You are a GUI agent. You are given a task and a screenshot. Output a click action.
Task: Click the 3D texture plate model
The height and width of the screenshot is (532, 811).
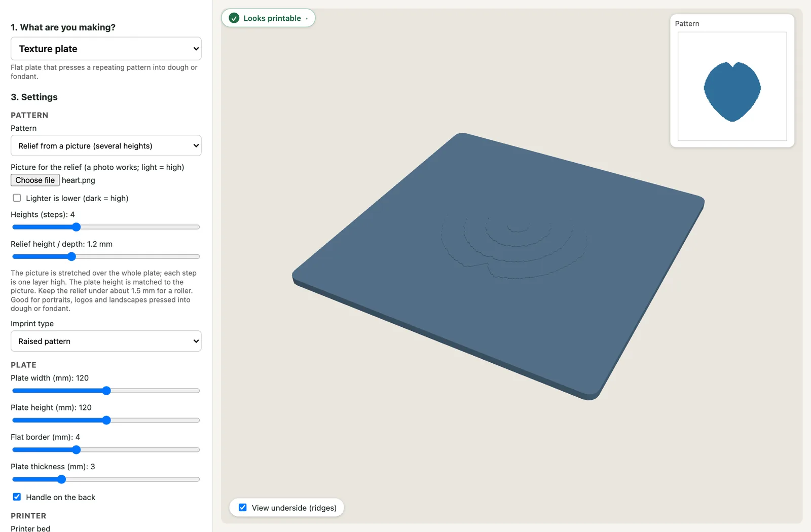tap(498, 266)
